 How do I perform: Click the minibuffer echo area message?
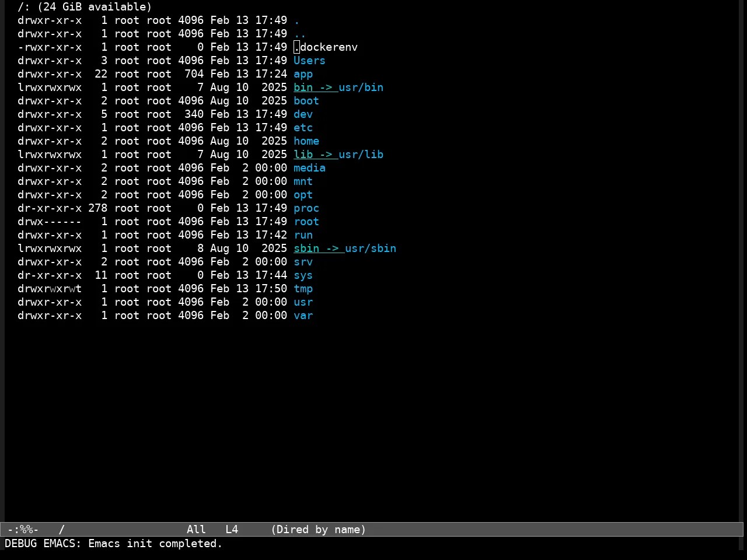(114, 544)
